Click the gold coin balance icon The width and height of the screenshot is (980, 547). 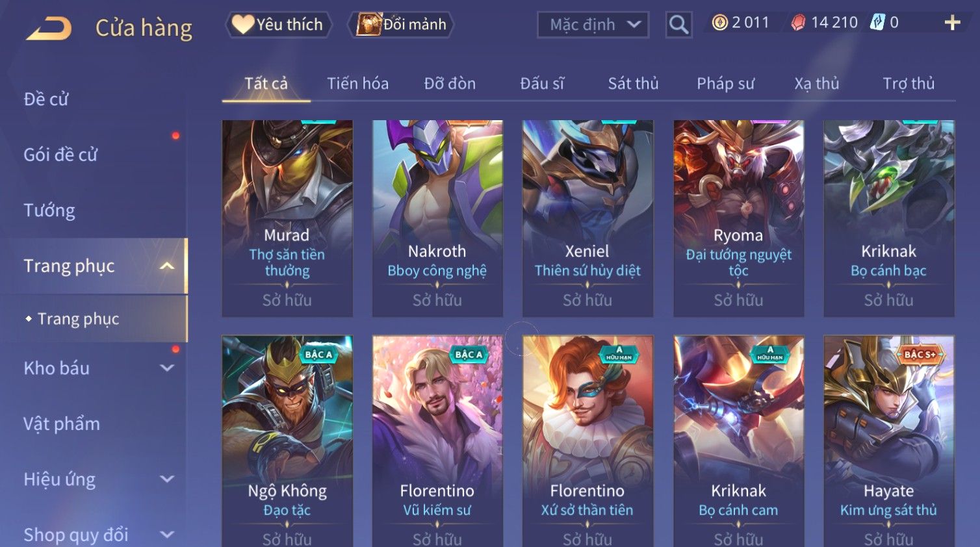point(719,23)
